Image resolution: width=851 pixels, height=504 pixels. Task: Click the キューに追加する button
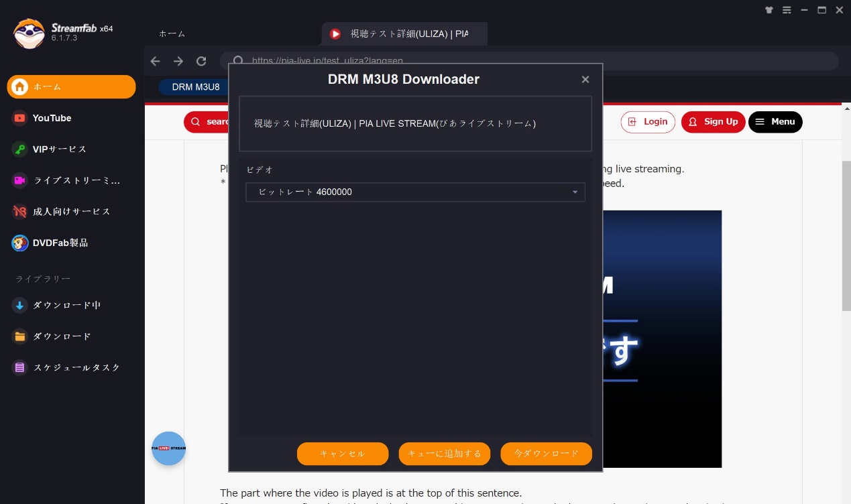445,454
